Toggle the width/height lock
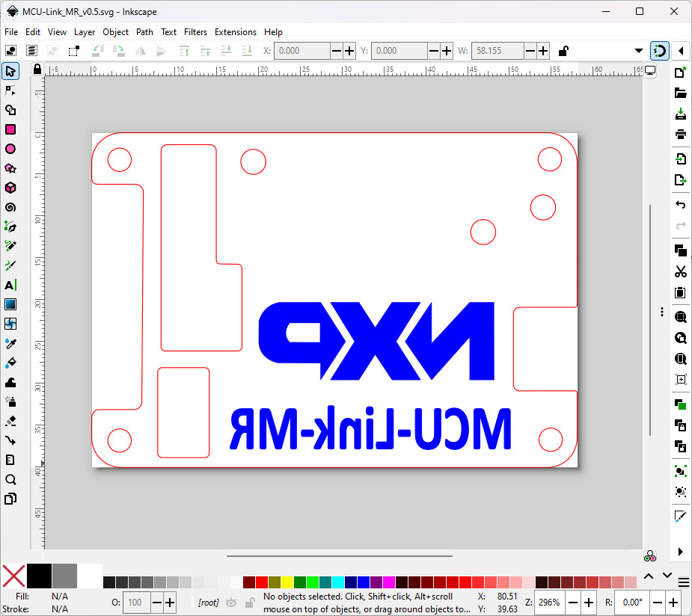Screen dimensions: 692x616 coord(563,51)
